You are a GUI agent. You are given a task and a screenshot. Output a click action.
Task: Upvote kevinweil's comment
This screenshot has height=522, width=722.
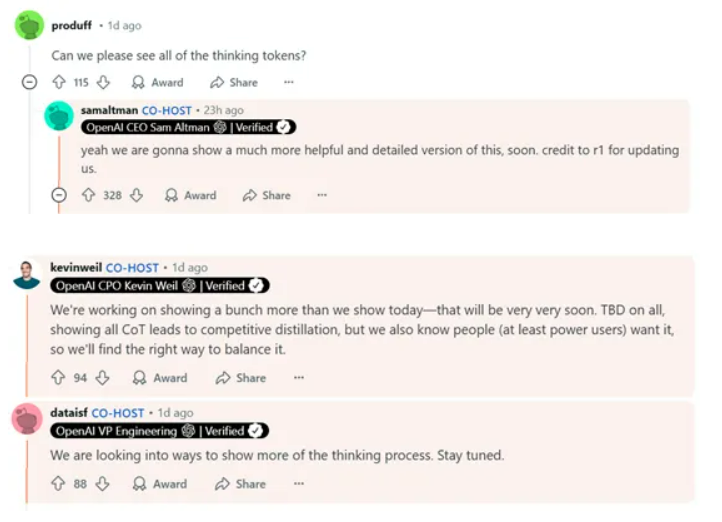(58, 377)
